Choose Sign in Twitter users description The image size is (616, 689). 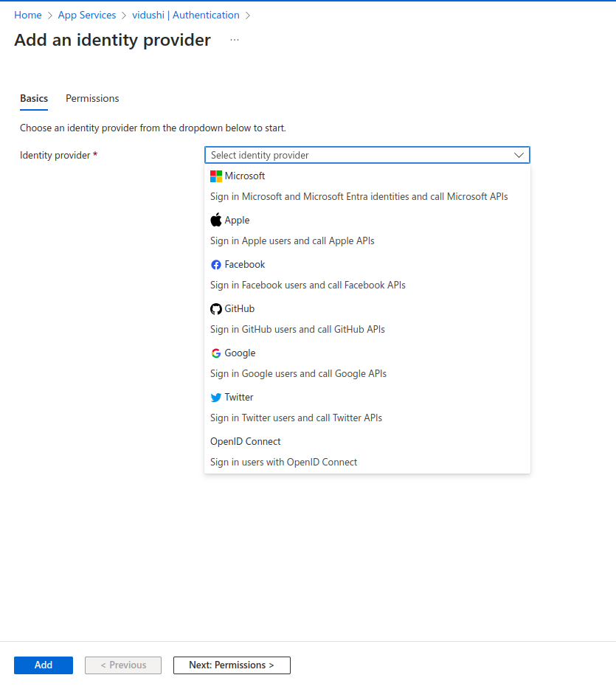click(296, 418)
